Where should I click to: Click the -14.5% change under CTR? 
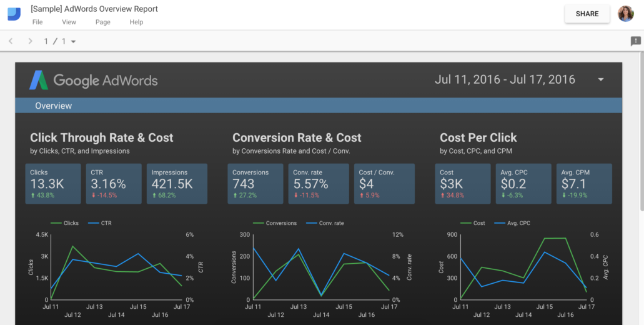tap(104, 196)
